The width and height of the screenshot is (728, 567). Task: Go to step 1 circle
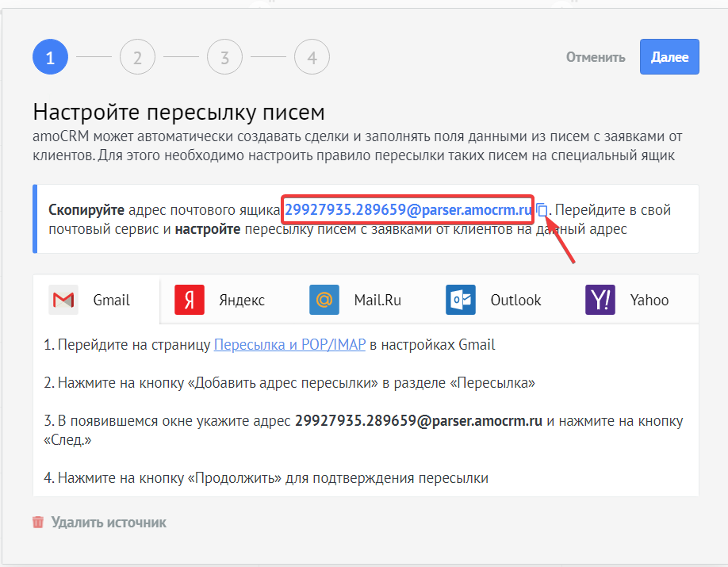pyautogui.click(x=50, y=57)
